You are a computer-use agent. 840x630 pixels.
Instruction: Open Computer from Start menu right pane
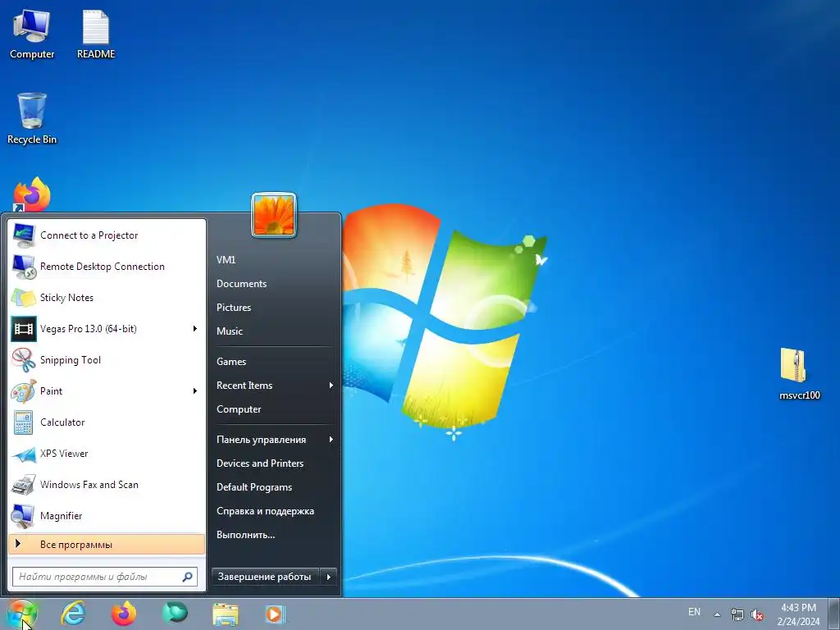[x=239, y=409]
